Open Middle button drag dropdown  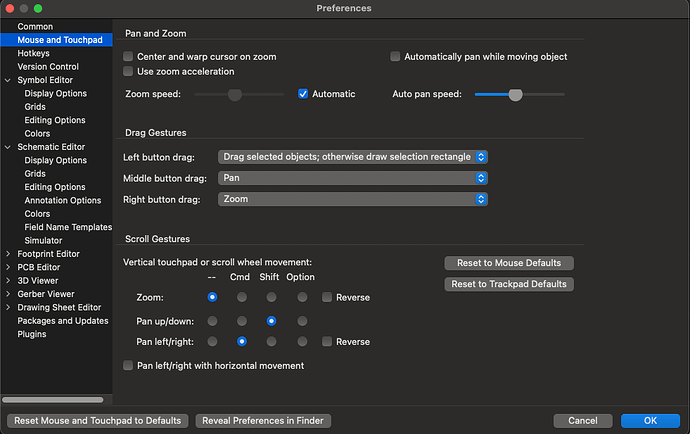pyautogui.click(x=352, y=178)
